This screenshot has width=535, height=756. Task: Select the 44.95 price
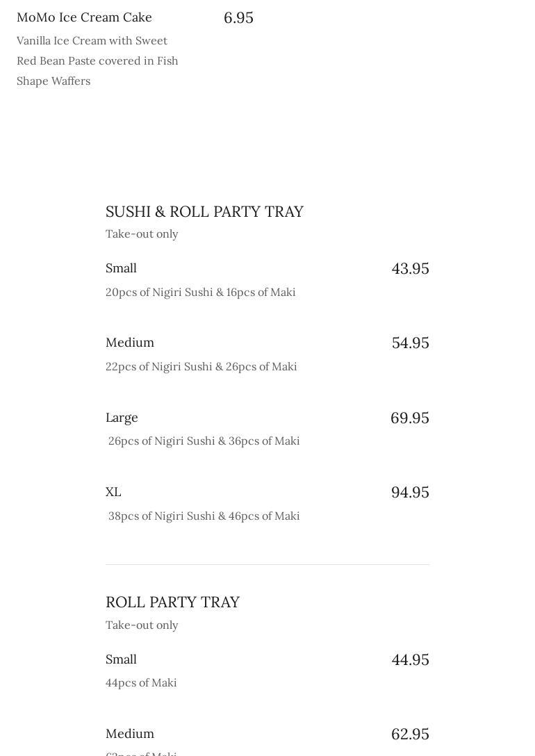(410, 660)
